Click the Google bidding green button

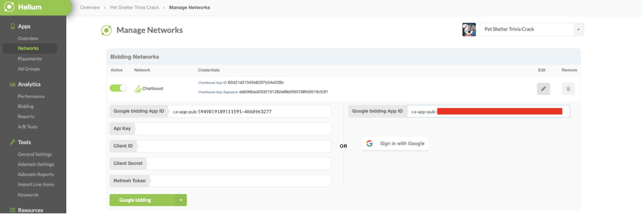(142, 200)
